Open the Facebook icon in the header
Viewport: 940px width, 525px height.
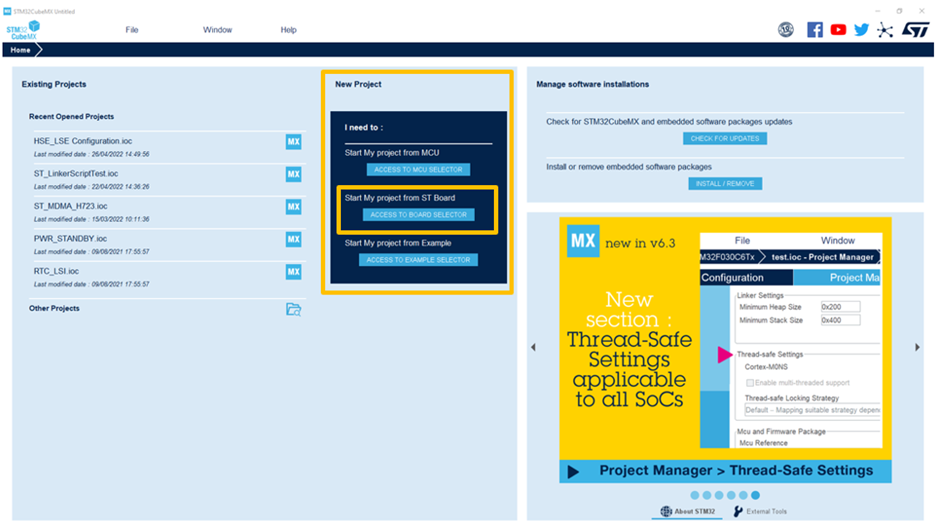tap(815, 30)
